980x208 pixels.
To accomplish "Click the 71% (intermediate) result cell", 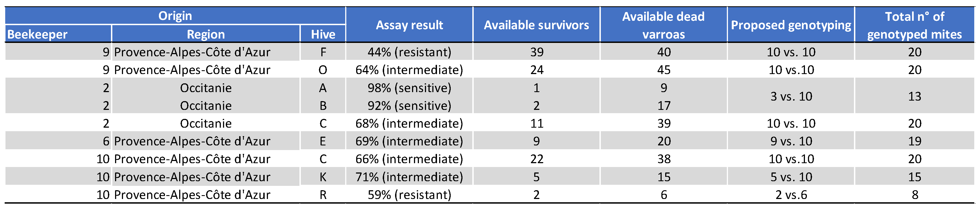I will (409, 177).
